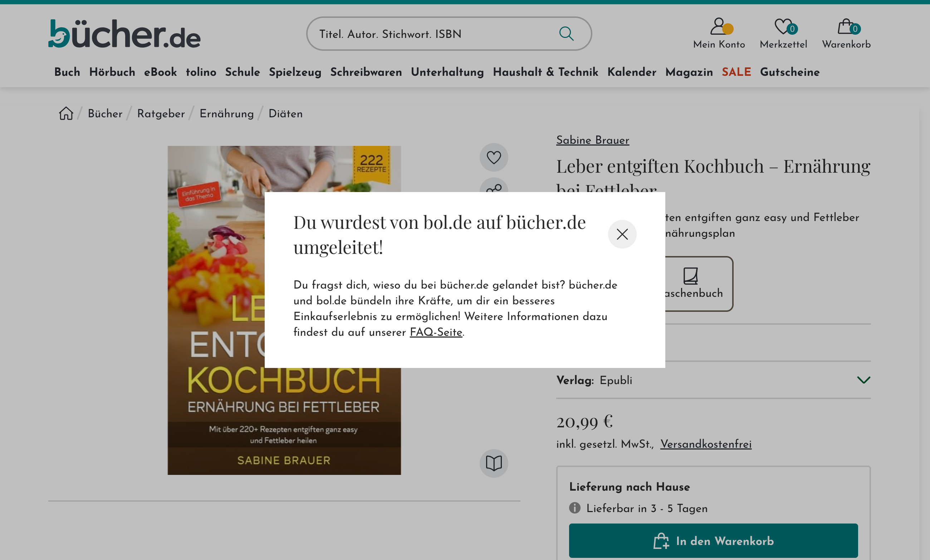Image resolution: width=930 pixels, height=560 pixels.
Task: Click the Versandkostenfrei link
Action: click(705, 444)
